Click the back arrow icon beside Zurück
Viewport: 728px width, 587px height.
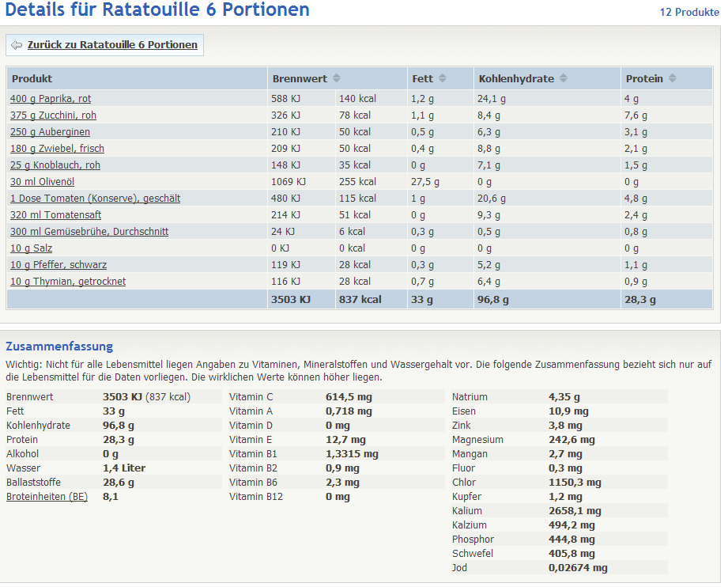pos(17,45)
